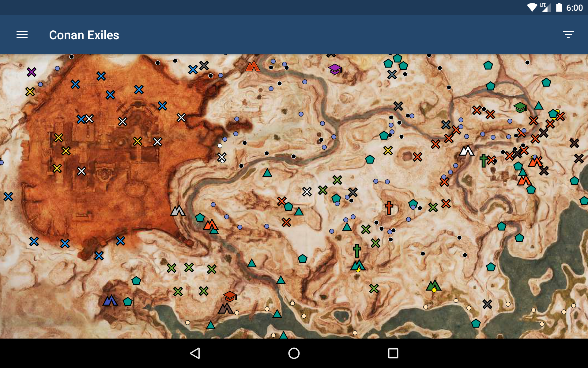The width and height of the screenshot is (588, 368).
Task: Tap the Android home navigation button
Action: (x=294, y=353)
